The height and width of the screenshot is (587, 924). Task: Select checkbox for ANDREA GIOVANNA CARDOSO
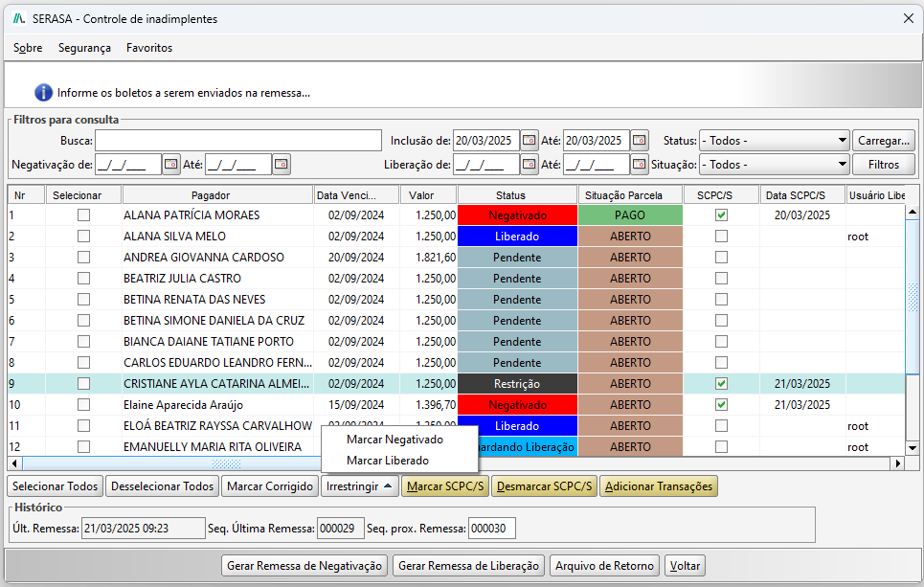[83, 258]
